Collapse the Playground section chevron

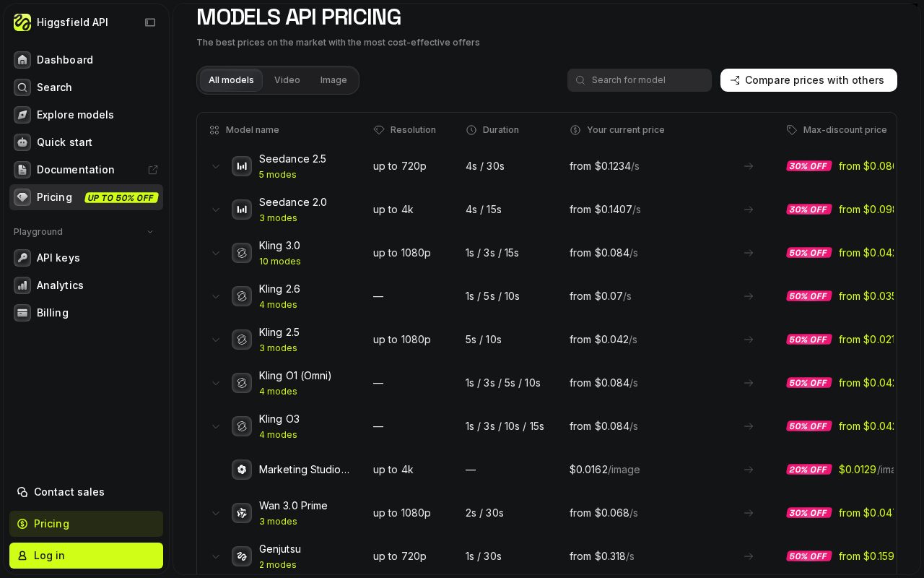click(150, 232)
